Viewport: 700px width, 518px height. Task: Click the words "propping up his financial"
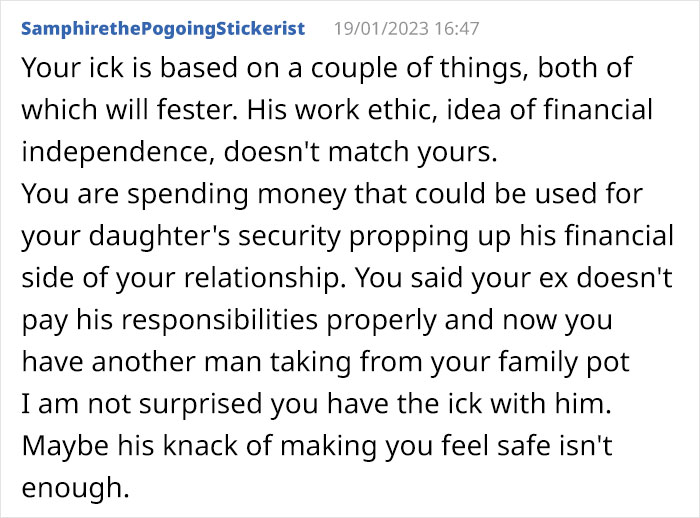(x=511, y=236)
